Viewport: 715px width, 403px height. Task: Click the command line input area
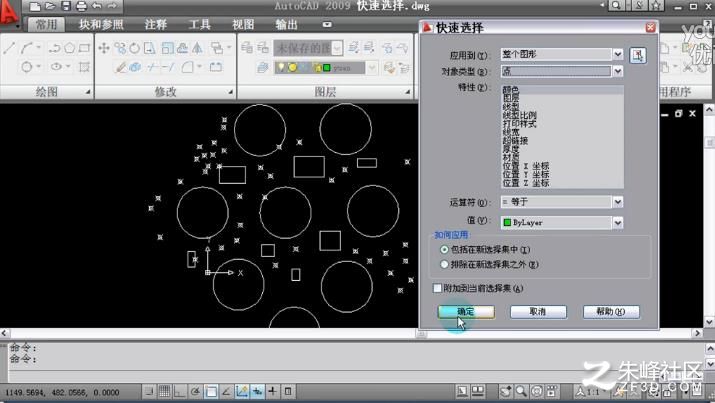tap(356, 377)
